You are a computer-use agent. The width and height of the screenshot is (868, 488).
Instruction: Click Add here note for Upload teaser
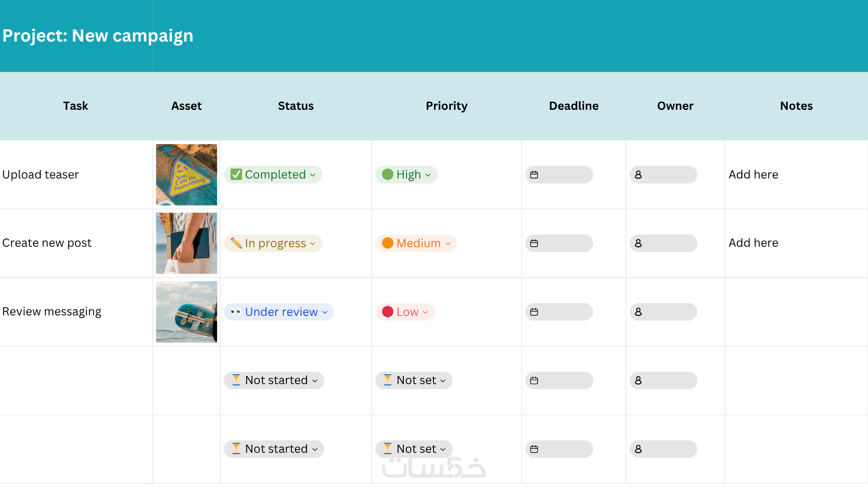pyautogui.click(x=753, y=174)
